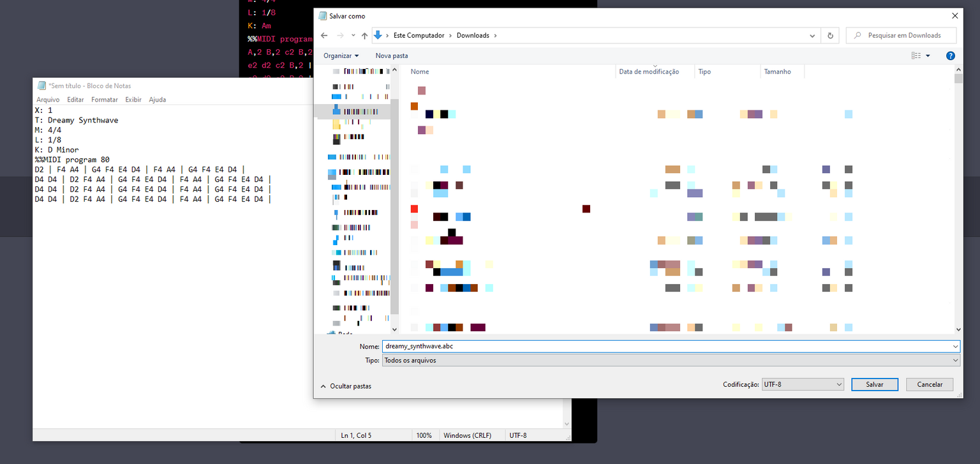Refresh the Downloads folder view

(x=830, y=36)
